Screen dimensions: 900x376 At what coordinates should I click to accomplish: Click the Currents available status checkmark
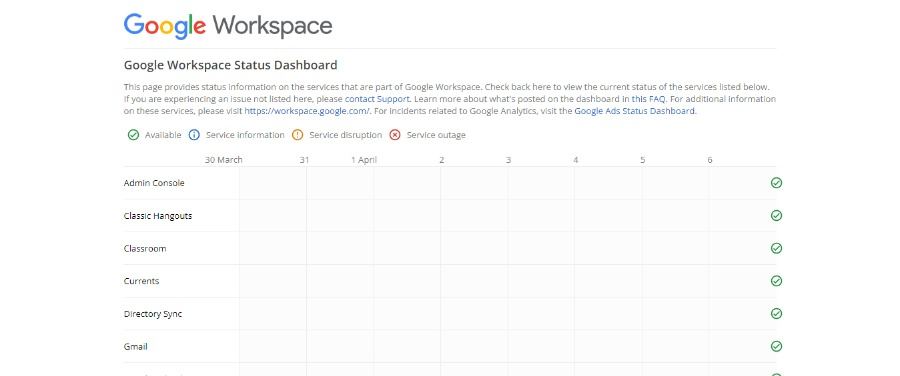[x=776, y=281]
